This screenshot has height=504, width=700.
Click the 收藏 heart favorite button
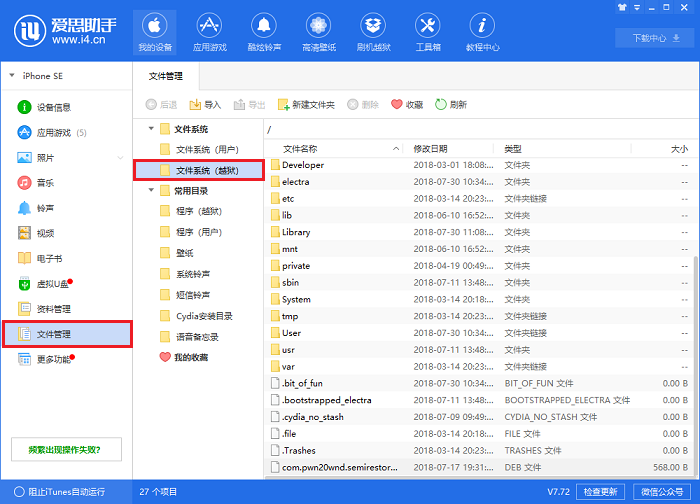(407, 104)
